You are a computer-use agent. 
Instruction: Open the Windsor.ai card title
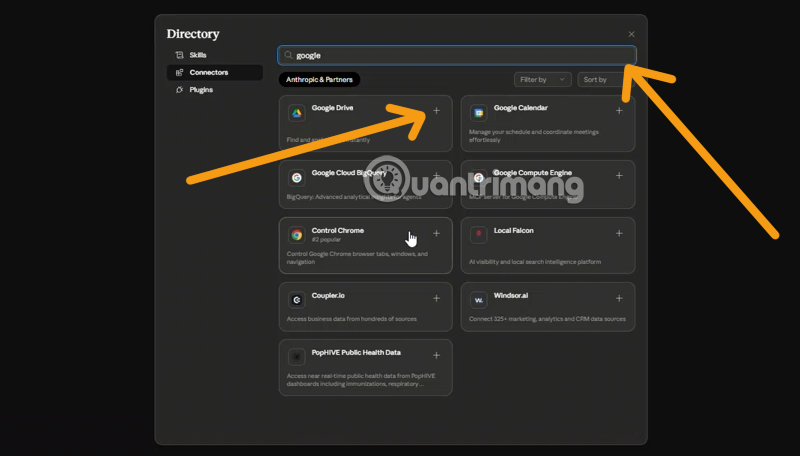pyautogui.click(x=511, y=295)
